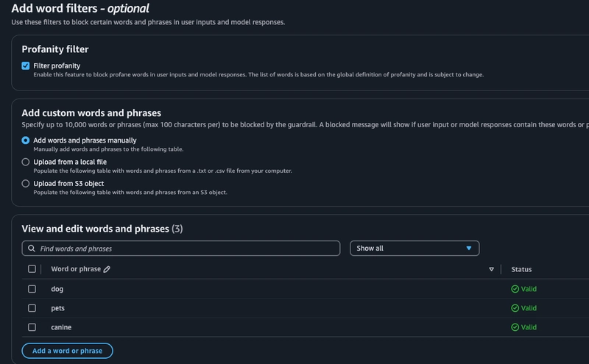Focus the Find words and phrases search field
This screenshot has height=364, width=589.
click(x=184, y=249)
